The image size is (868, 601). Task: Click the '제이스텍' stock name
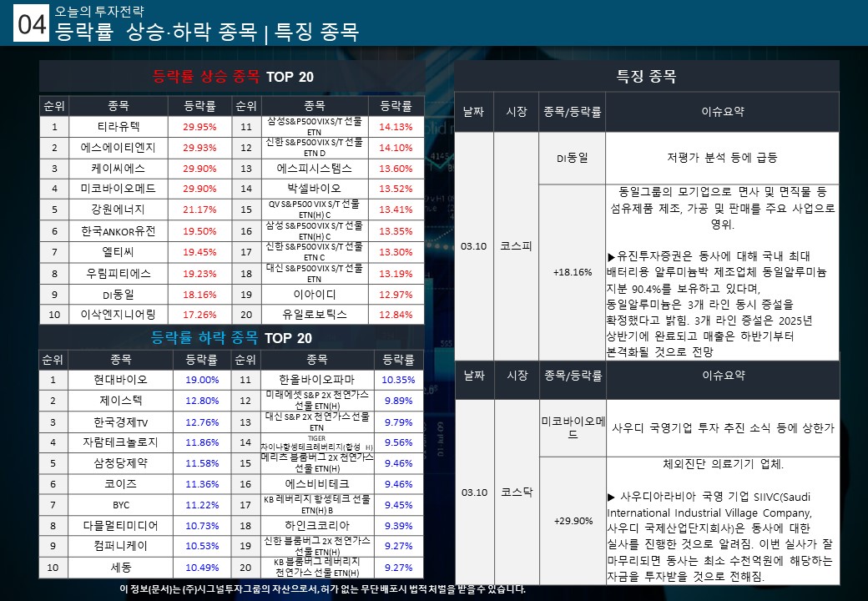click(120, 401)
